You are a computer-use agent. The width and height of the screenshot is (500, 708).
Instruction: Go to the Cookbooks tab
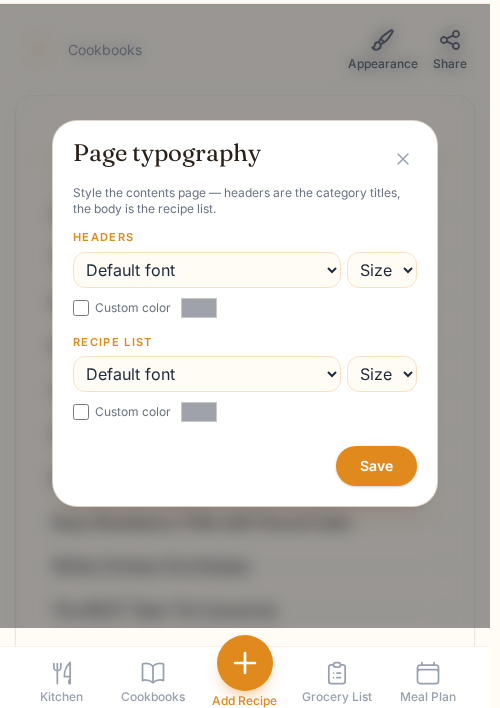(x=153, y=681)
